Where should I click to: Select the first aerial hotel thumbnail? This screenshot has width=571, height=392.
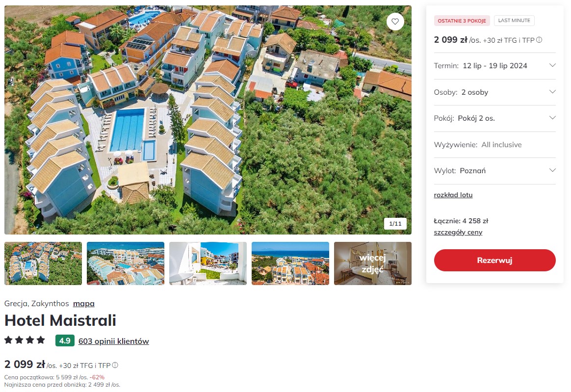[x=43, y=263]
